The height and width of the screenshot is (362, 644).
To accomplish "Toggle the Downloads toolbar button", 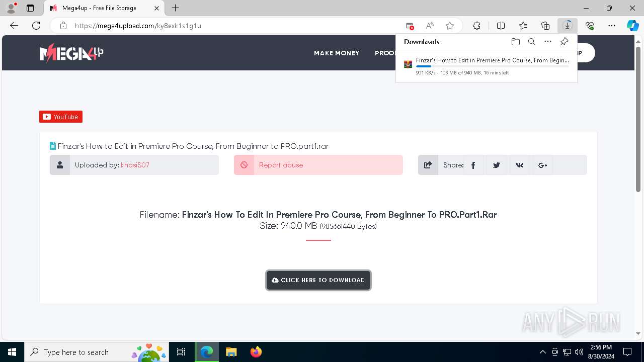I will 568,26.
